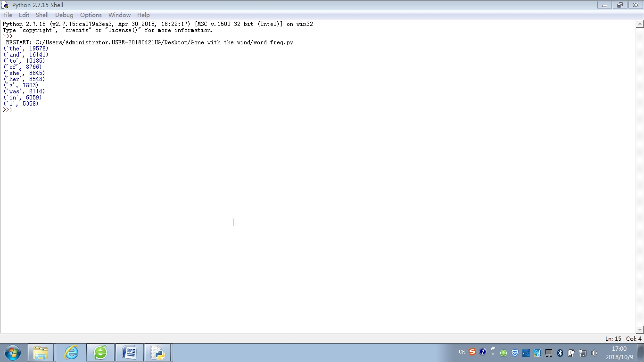The image size is (644, 362).
Task: Click the vertical scrollbar up arrow
Action: [x=640, y=24]
